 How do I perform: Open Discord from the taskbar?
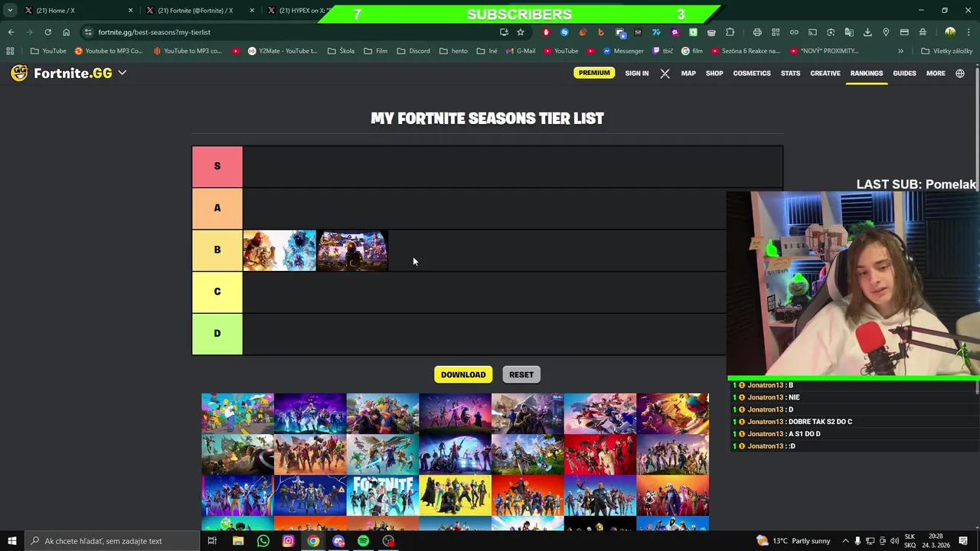[x=338, y=541]
